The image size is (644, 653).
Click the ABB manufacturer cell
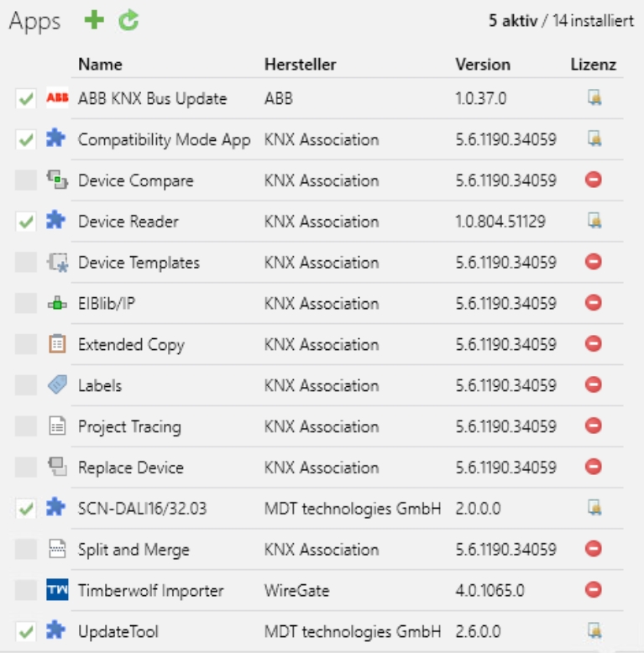click(279, 99)
